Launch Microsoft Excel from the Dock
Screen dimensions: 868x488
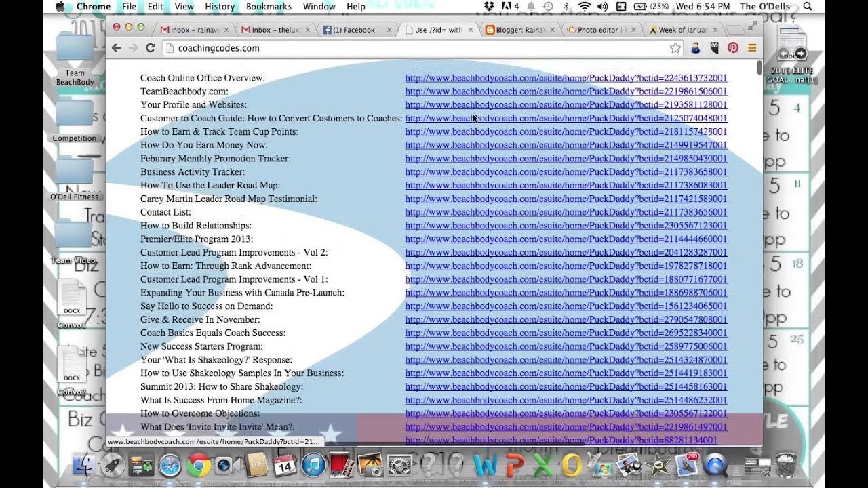543,465
